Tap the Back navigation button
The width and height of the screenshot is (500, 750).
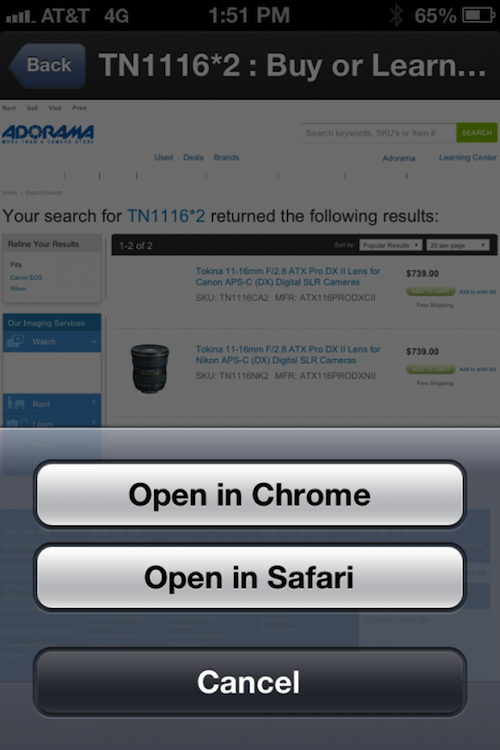(x=47, y=65)
